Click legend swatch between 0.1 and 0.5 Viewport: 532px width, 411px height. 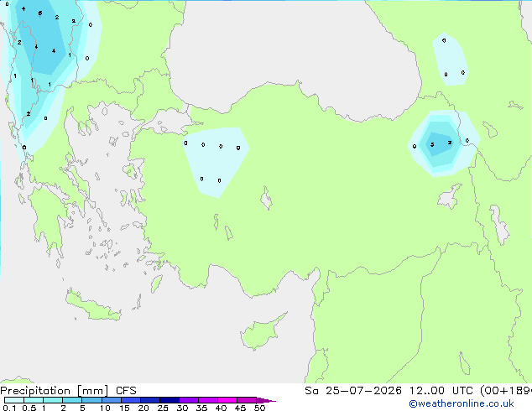[x=14, y=400]
